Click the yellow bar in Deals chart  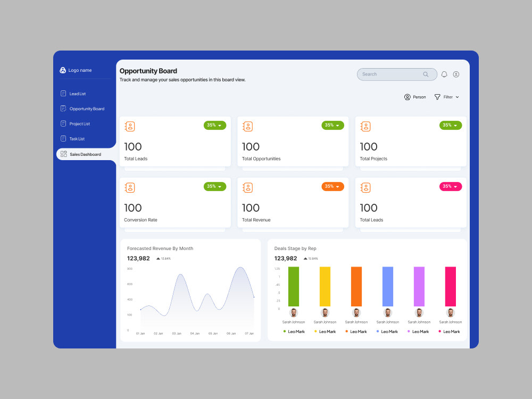325,286
